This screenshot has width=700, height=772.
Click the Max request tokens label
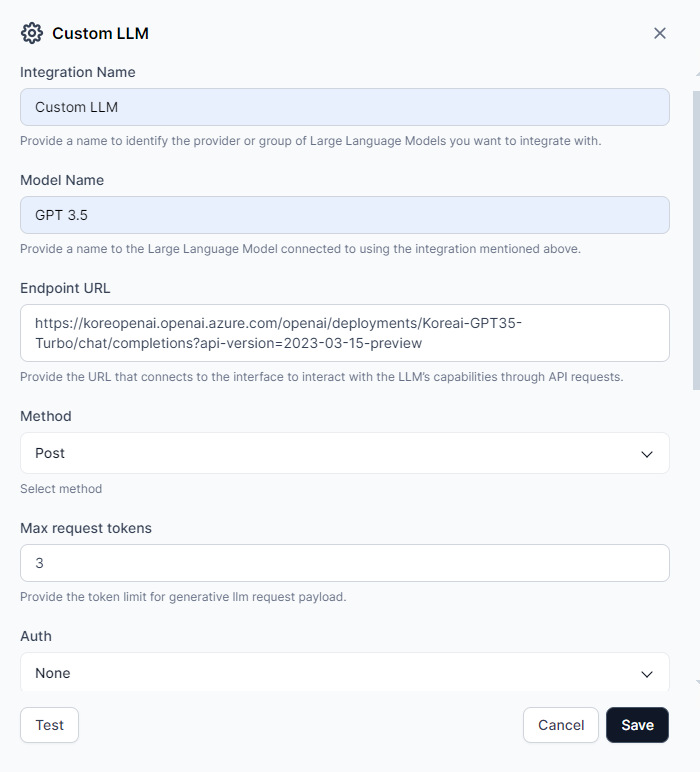point(86,528)
